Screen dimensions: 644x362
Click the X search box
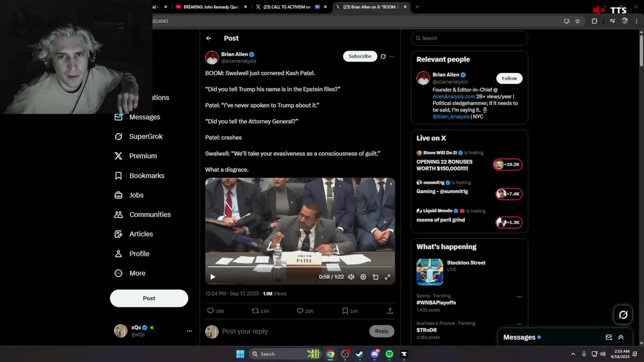coord(469,38)
